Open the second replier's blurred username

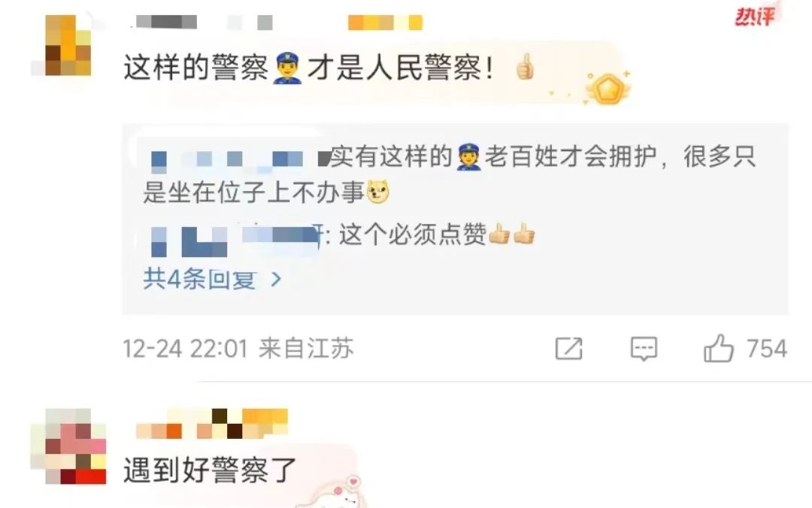click(x=237, y=240)
